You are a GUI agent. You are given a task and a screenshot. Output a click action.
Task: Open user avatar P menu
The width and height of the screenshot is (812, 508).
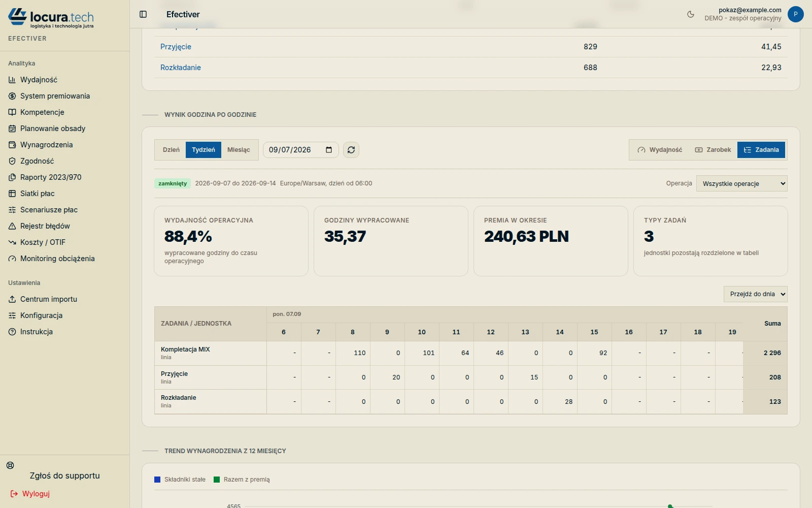pyautogui.click(x=795, y=14)
